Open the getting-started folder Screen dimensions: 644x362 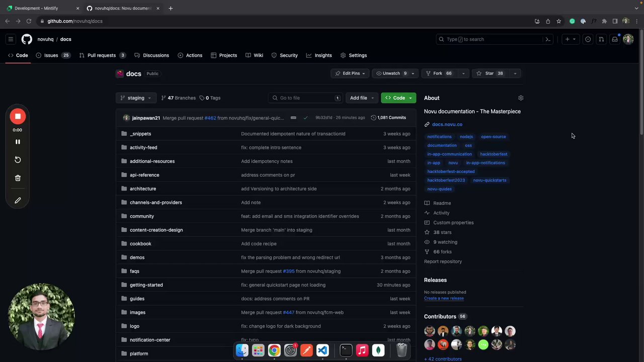(146, 285)
